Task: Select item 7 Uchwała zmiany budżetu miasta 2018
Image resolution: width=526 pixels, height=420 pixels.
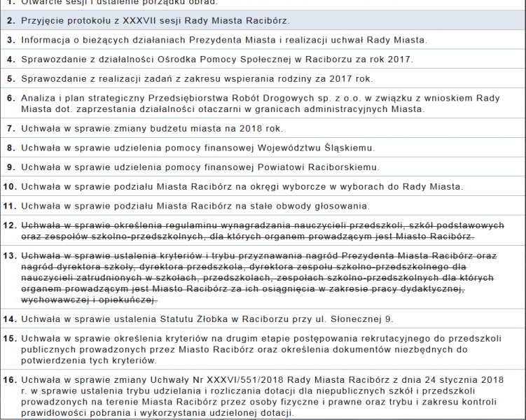Action: 263,128
